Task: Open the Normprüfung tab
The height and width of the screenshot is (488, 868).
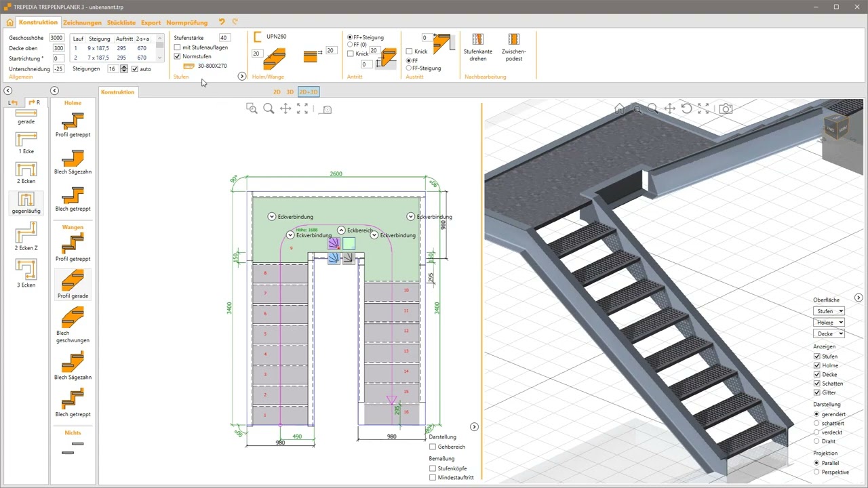Action: 187,23
